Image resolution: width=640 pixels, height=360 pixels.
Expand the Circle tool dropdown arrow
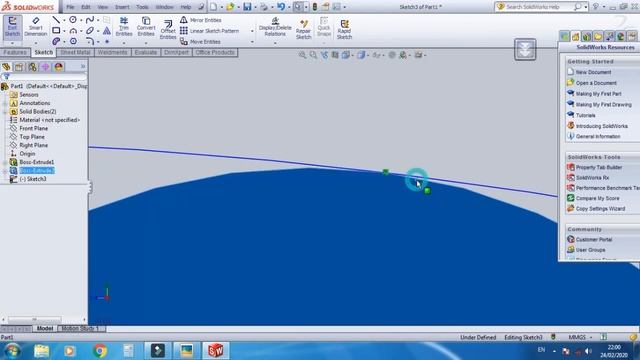(x=81, y=20)
